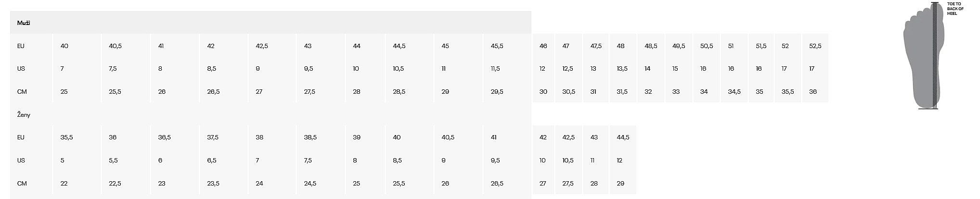
Task: Select men's EU size 52,5 cell
Action: point(815,46)
